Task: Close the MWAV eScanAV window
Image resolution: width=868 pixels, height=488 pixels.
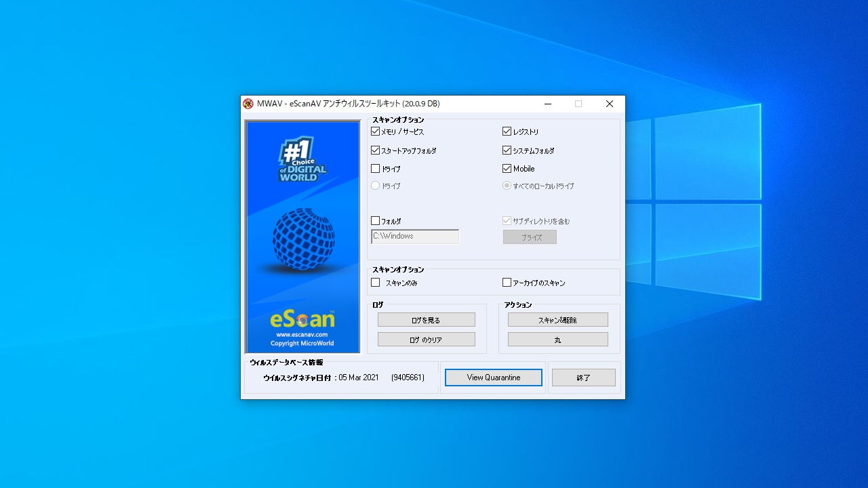Action: tap(610, 104)
